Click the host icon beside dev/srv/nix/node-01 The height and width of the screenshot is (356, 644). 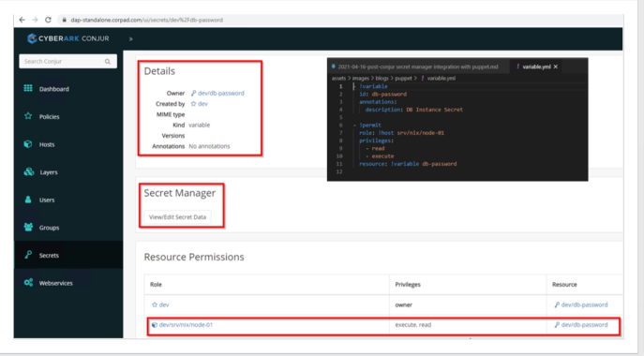[155, 325]
